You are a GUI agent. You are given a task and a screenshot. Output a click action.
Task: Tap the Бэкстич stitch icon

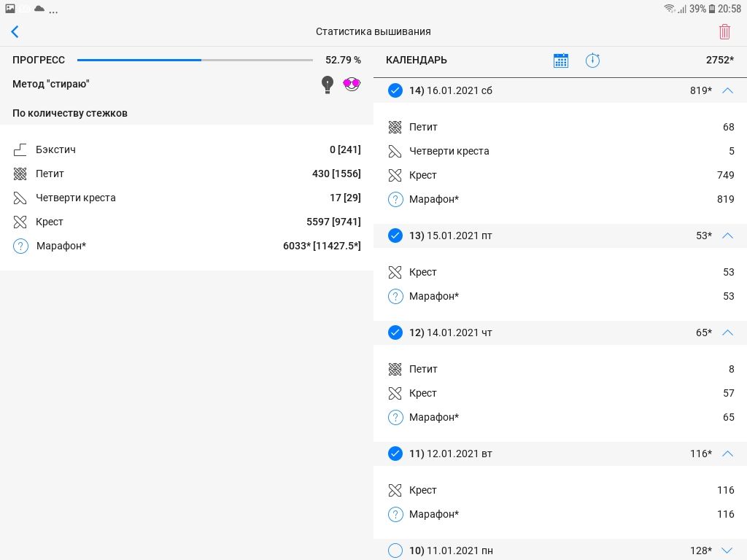20,150
